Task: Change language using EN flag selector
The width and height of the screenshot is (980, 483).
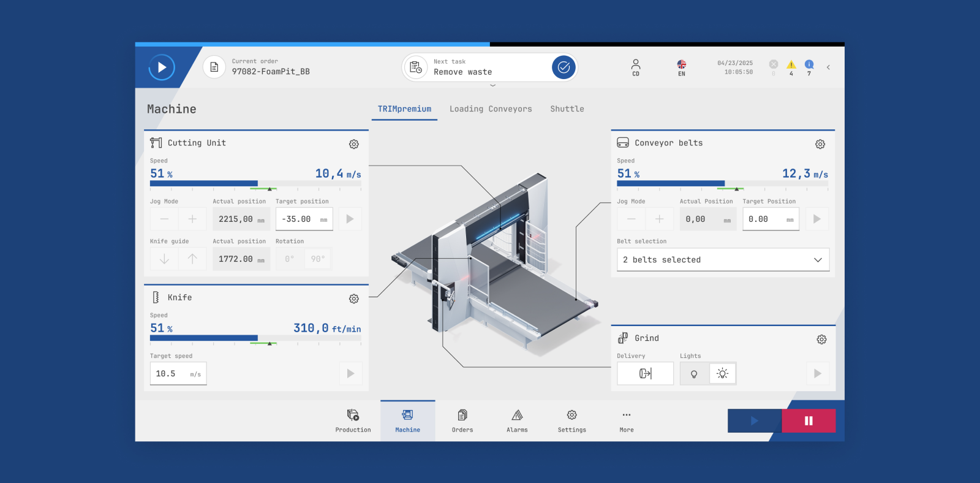Action: coord(682,67)
